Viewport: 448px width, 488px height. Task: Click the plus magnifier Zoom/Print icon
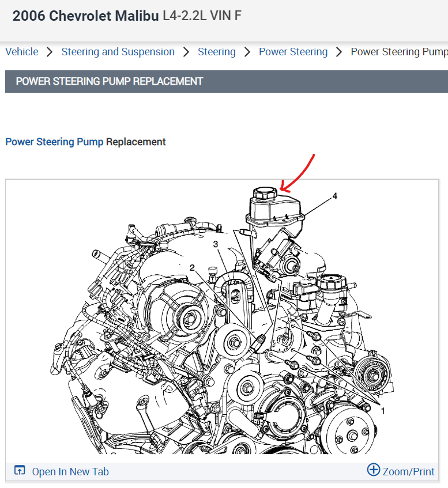[x=373, y=470]
